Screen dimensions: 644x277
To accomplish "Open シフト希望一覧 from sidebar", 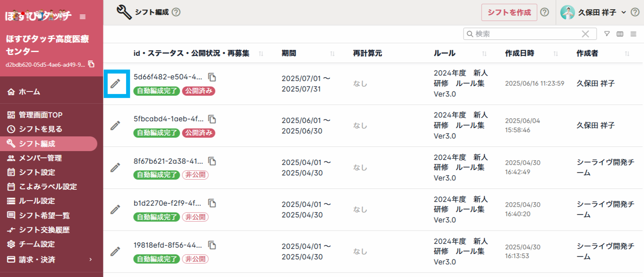I will pos(44,215).
